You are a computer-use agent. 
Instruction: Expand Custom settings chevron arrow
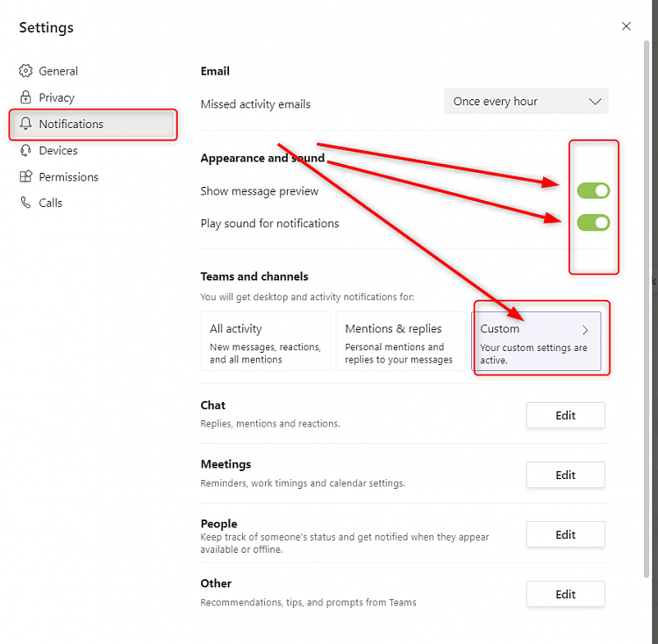(586, 330)
